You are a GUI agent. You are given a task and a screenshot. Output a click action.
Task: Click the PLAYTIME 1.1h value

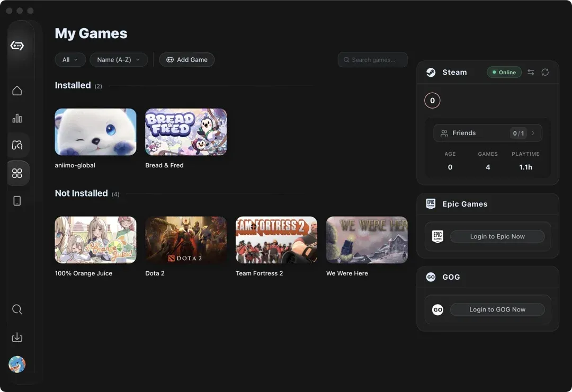(526, 167)
